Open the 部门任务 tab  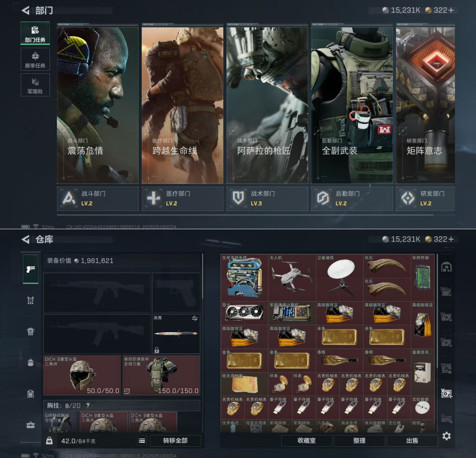coord(35,33)
